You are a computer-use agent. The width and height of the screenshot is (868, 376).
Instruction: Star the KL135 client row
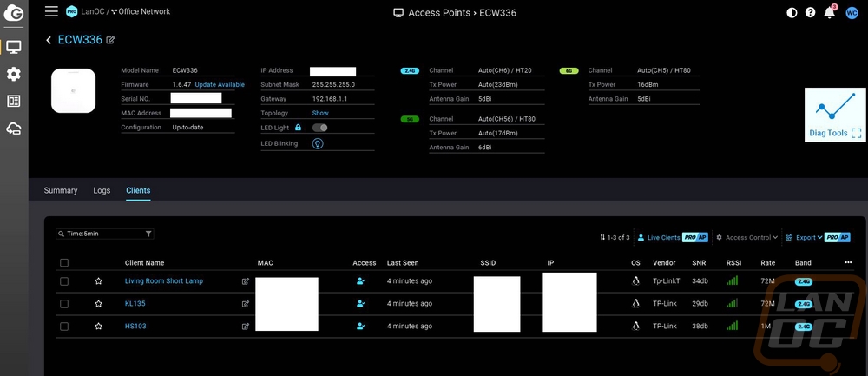(x=99, y=303)
